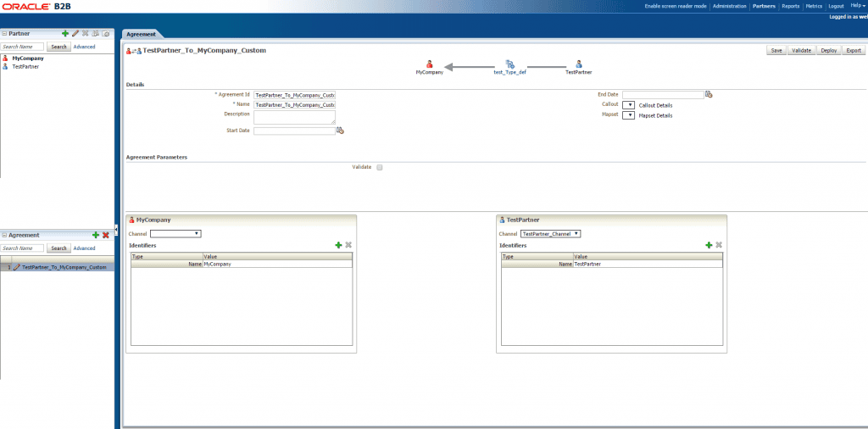Edit partner using the pencil icon
This screenshot has height=429, width=868.
pos(75,34)
